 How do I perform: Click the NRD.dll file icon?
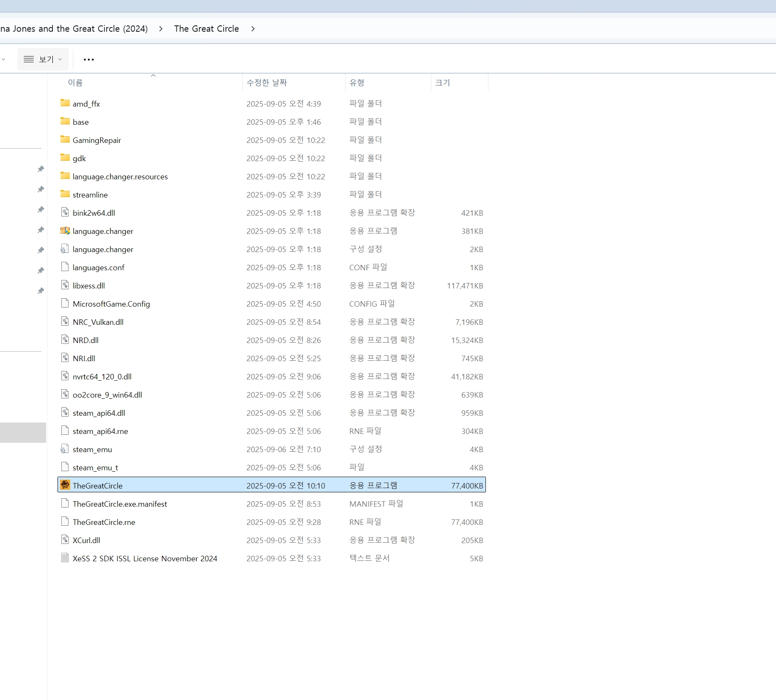[x=65, y=340]
